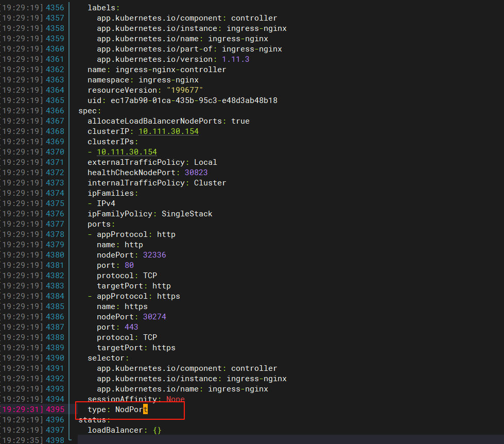Screen dimensions: 504x444
Task: Click ipFamilyPolicy: SingleStack line
Action: tap(150, 214)
